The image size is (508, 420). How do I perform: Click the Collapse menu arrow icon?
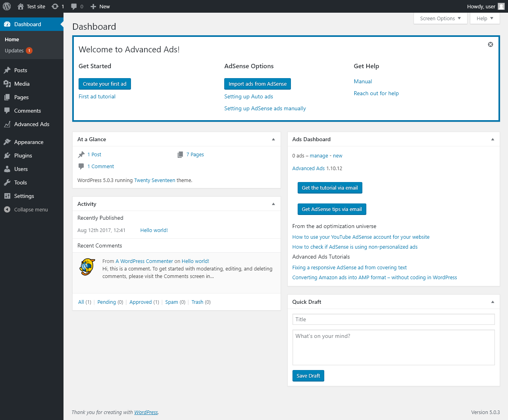click(x=7, y=209)
